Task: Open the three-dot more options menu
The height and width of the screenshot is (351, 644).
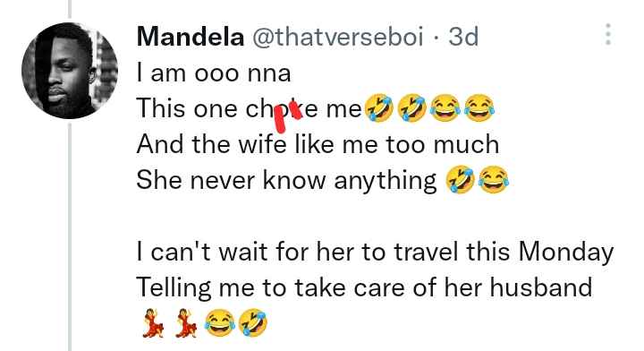Action: coord(608,34)
